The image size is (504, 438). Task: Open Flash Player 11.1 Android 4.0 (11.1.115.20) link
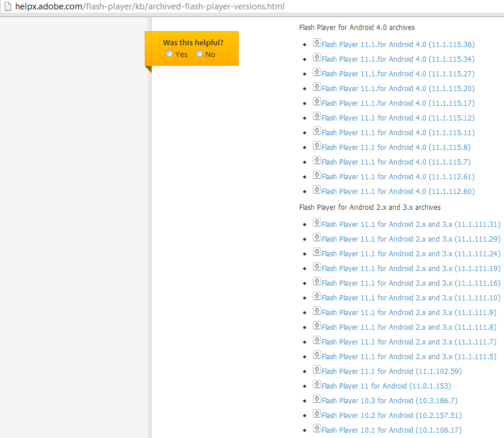pyautogui.click(x=398, y=89)
